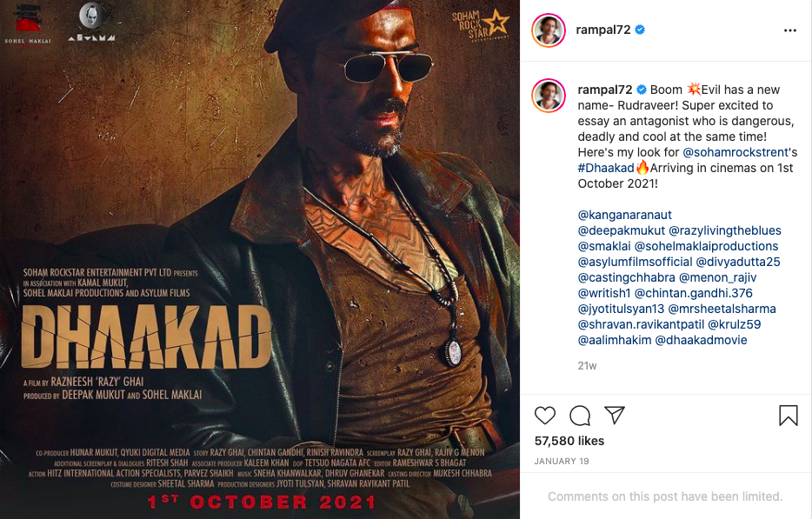Open @deepakmukut mention link

[622, 230]
